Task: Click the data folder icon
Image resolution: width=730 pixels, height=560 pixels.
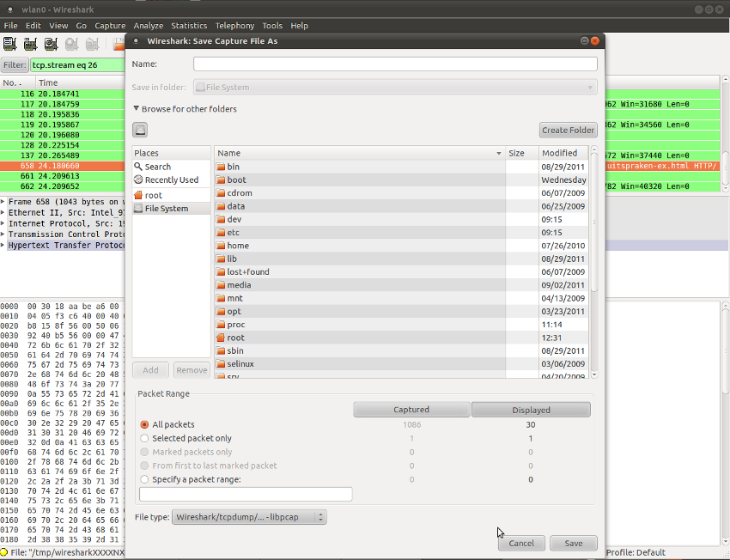Action: coord(221,206)
